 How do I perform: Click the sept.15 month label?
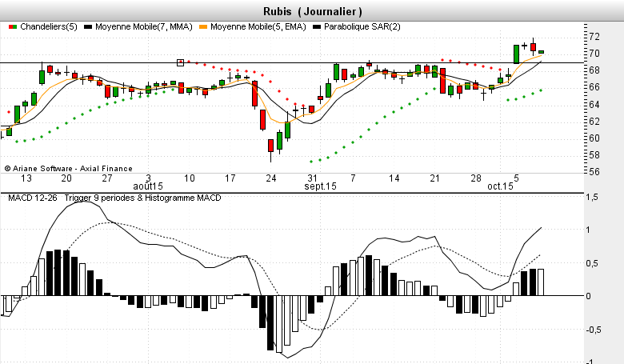(320, 186)
